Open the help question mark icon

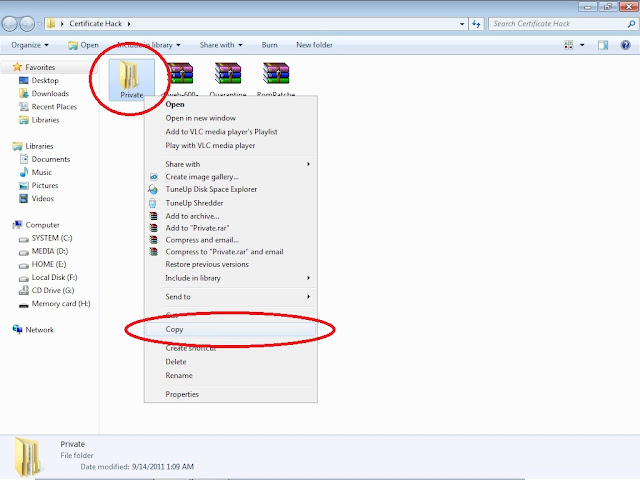pyautogui.click(x=625, y=45)
